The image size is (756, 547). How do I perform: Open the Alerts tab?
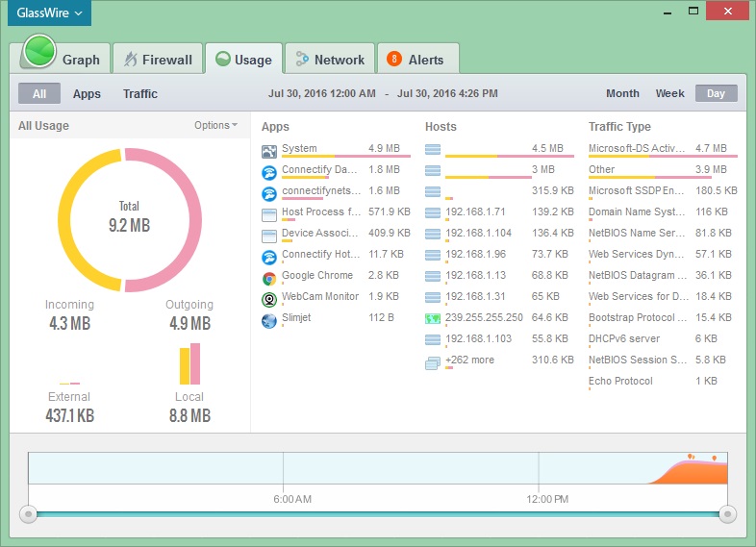tap(416, 60)
